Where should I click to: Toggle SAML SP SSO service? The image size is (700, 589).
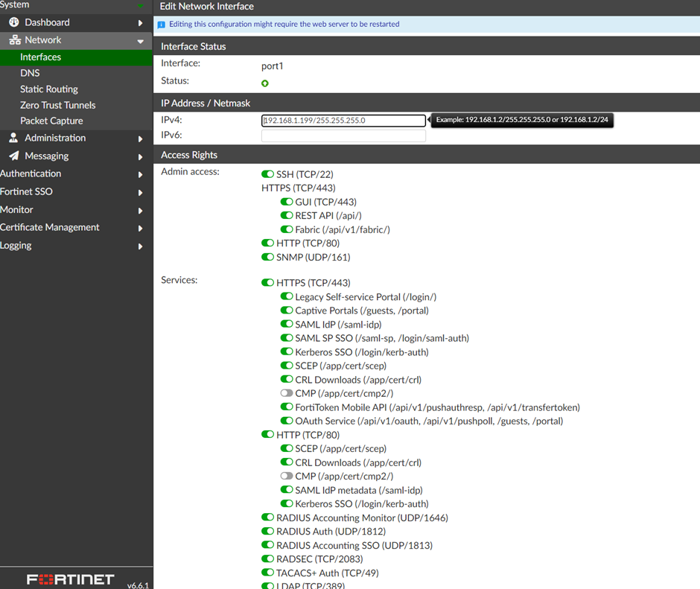287,338
